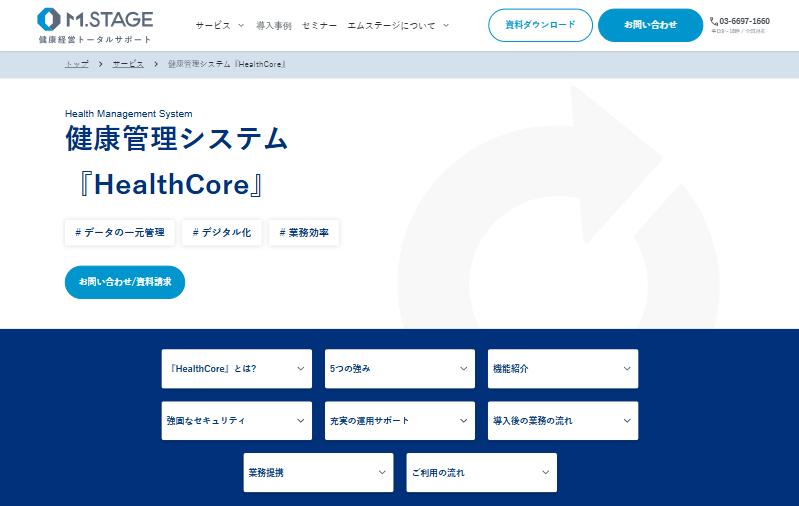799x506 pixels.
Task: Go to トップ breadcrumb link
Action: [76, 64]
